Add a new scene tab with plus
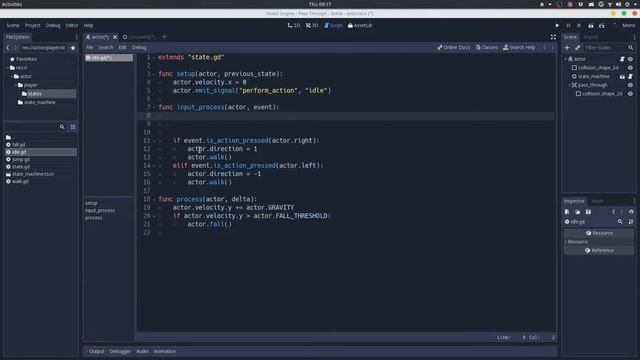 click(x=164, y=37)
